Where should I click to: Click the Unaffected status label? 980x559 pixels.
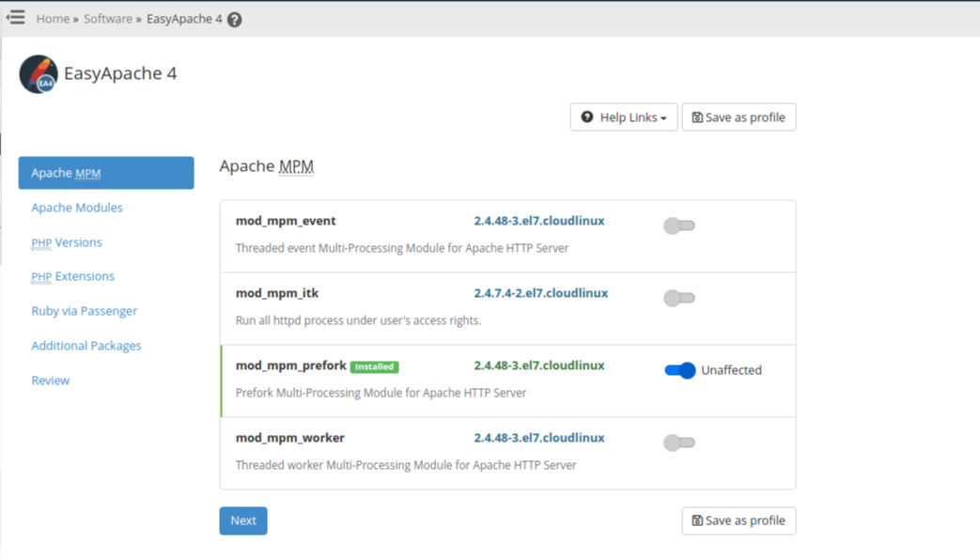coord(731,370)
